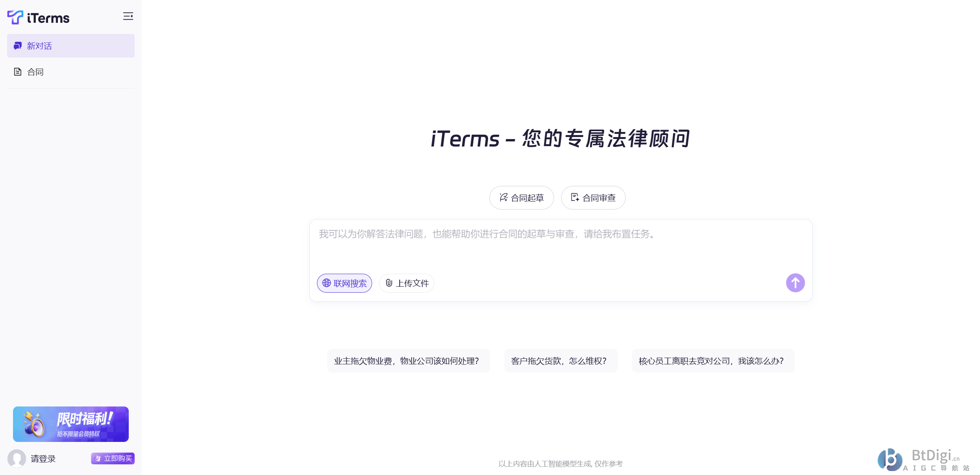Toggle the 上传文件 file upload option
This screenshot has width=980, height=475.
(406, 283)
